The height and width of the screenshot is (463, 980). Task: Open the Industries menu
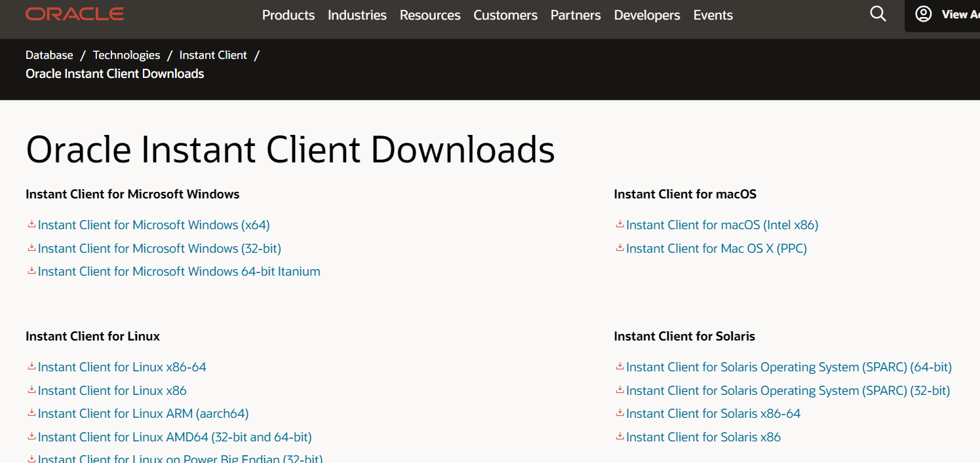(357, 15)
